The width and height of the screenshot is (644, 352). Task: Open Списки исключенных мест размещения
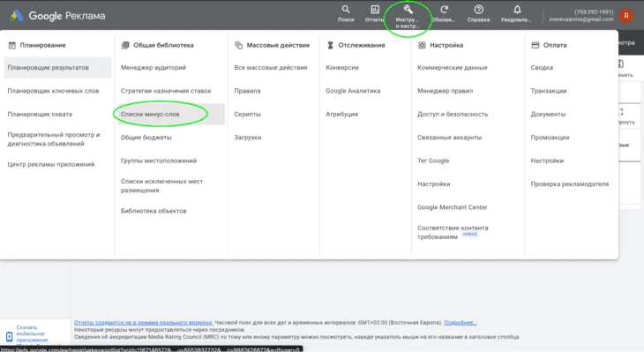click(x=161, y=185)
